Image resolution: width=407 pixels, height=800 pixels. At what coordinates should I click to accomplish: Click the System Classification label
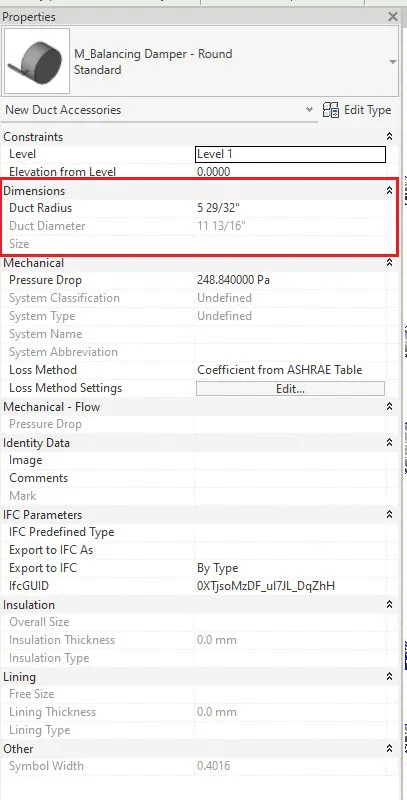click(x=64, y=298)
